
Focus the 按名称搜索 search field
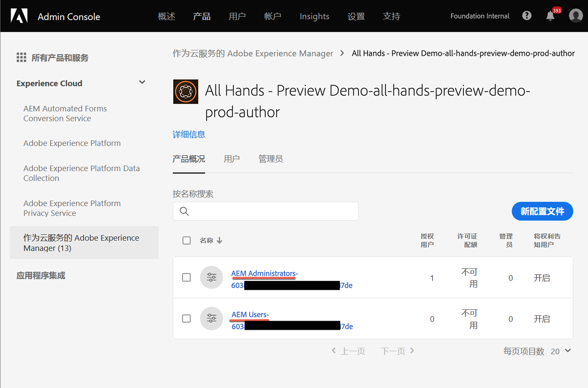tap(266, 211)
